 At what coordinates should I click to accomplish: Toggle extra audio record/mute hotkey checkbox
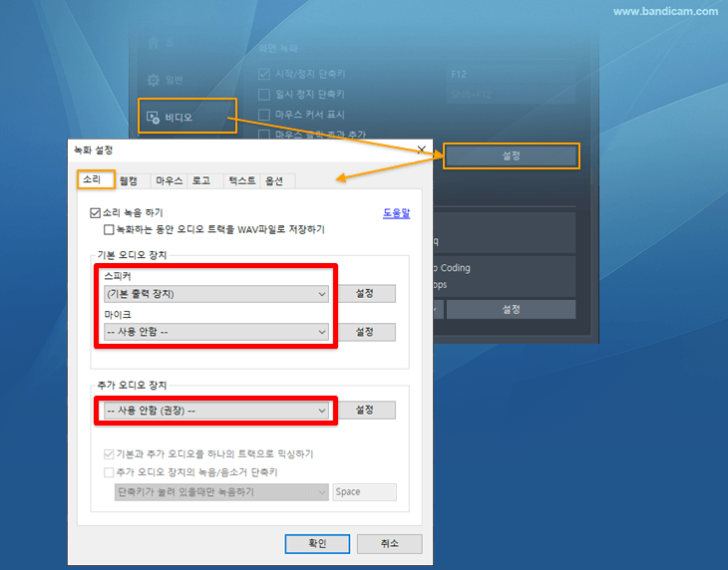pos(109,472)
